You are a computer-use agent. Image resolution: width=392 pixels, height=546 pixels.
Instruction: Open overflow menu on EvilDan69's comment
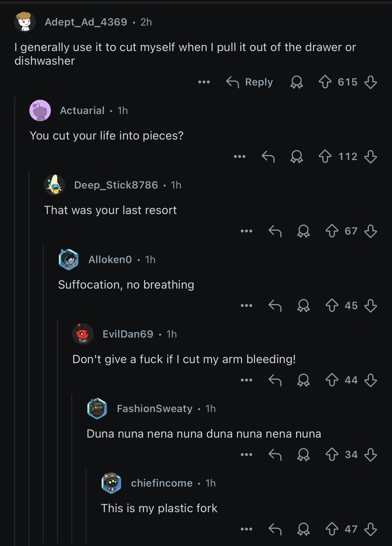[x=246, y=380]
